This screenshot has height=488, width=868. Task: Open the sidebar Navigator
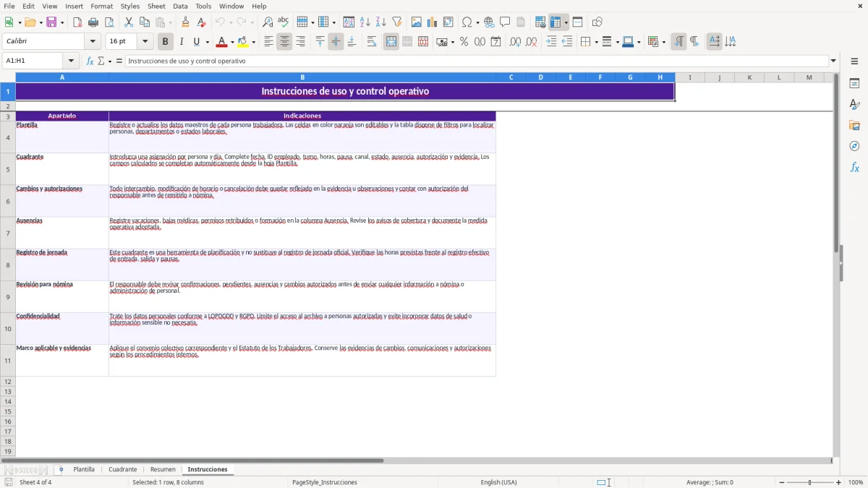[854, 147]
